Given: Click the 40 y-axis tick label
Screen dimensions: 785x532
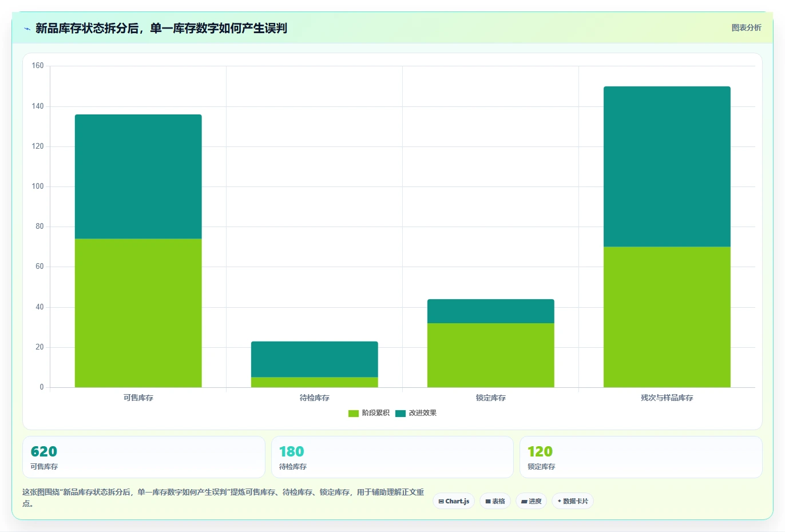Looking at the screenshot, I should point(39,307).
